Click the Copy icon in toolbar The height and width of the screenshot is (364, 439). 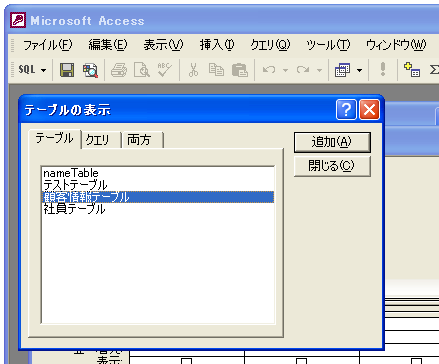point(216,70)
